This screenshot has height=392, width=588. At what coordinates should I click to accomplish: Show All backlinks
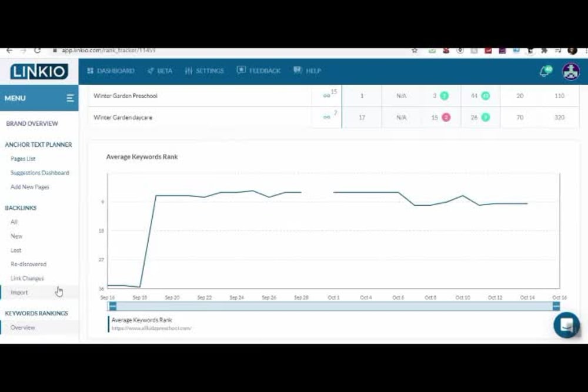coord(14,222)
